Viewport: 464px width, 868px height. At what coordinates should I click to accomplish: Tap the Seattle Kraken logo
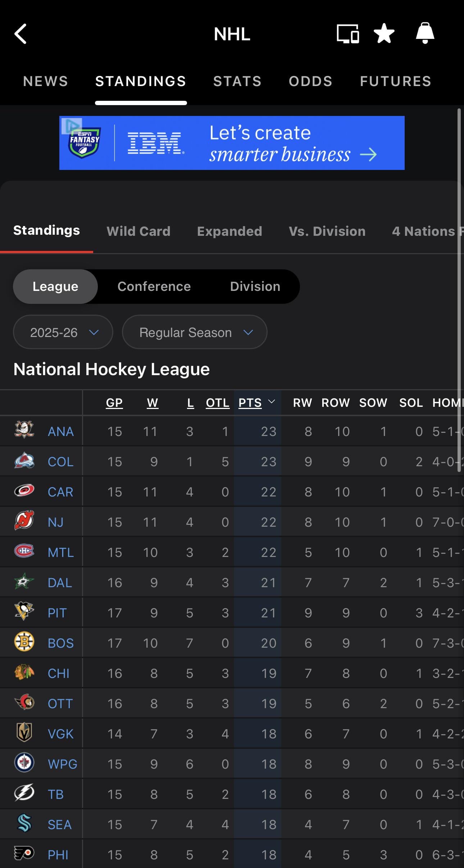24,823
